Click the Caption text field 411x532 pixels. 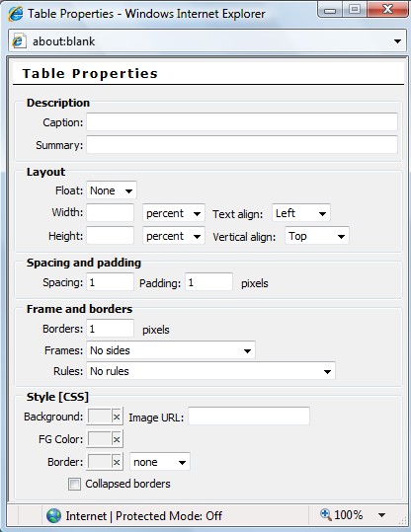point(242,122)
